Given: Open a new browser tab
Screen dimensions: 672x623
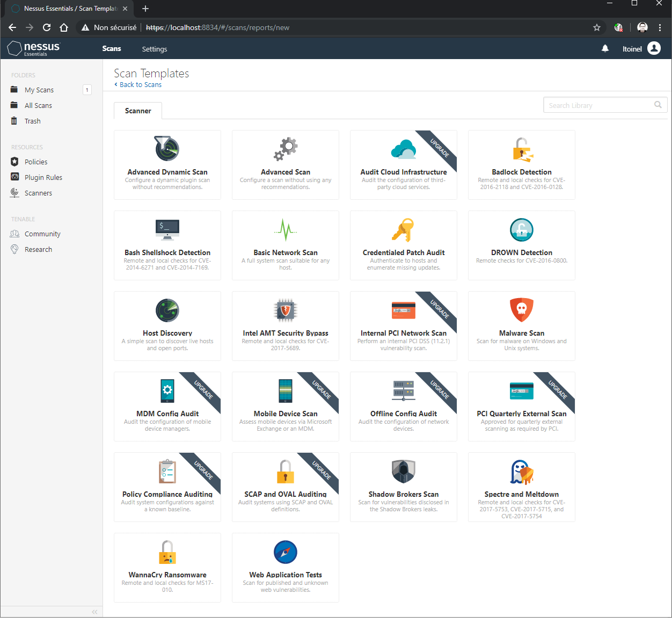Looking at the screenshot, I should pyautogui.click(x=145, y=9).
